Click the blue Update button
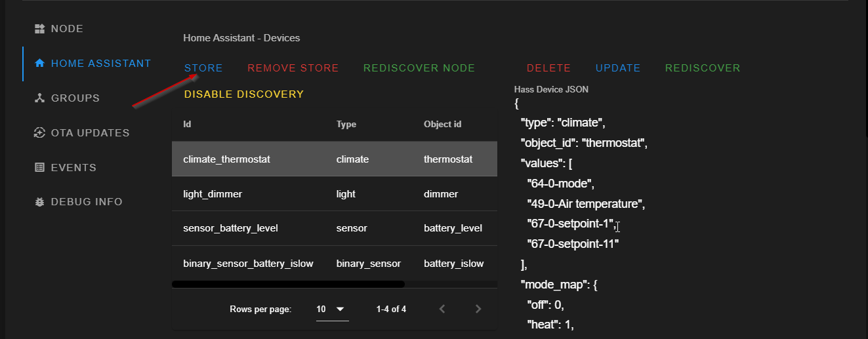 pyautogui.click(x=618, y=68)
